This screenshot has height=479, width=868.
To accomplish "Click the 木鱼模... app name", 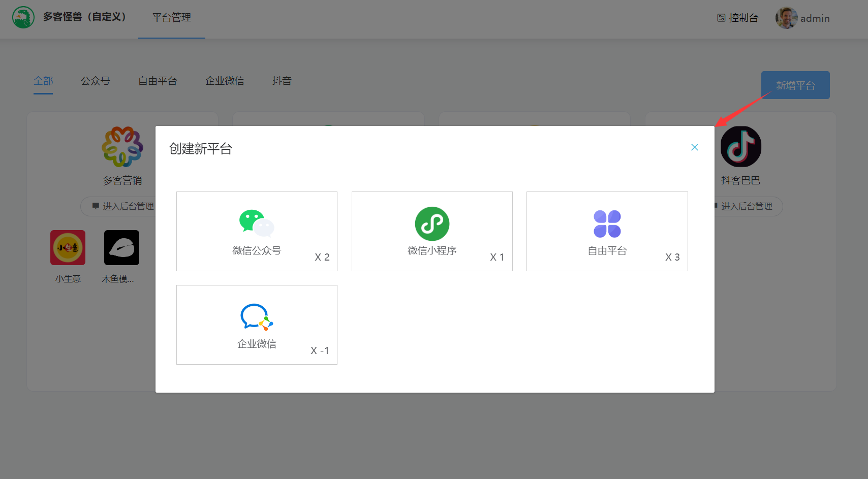I will tap(118, 279).
